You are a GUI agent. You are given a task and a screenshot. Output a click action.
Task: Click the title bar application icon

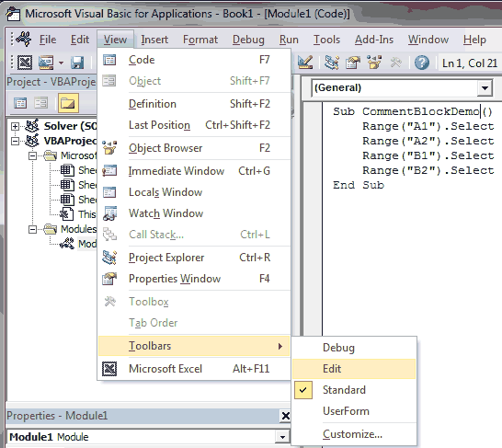point(14,14)
